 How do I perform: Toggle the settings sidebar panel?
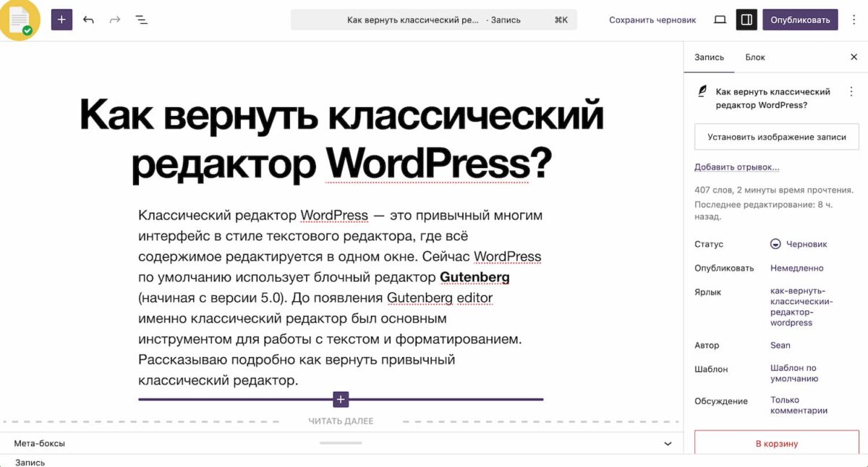click(746, 20)
